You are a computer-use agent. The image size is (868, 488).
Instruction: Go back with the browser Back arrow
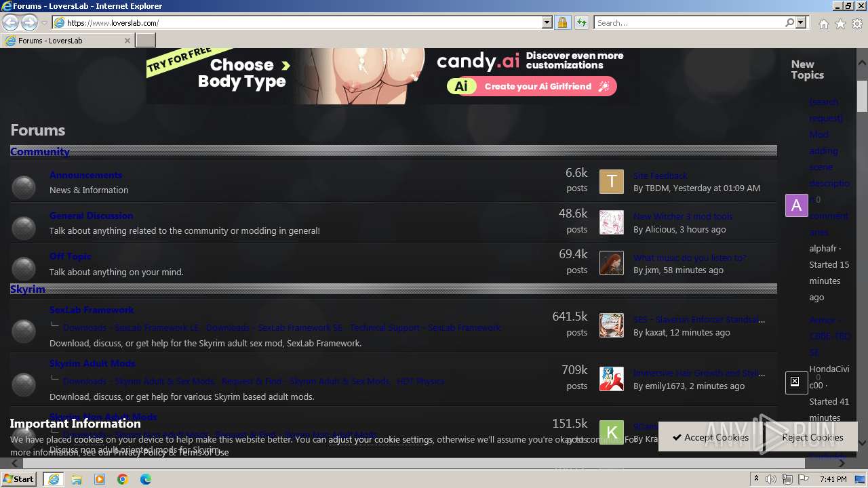(x=10, y=22)
